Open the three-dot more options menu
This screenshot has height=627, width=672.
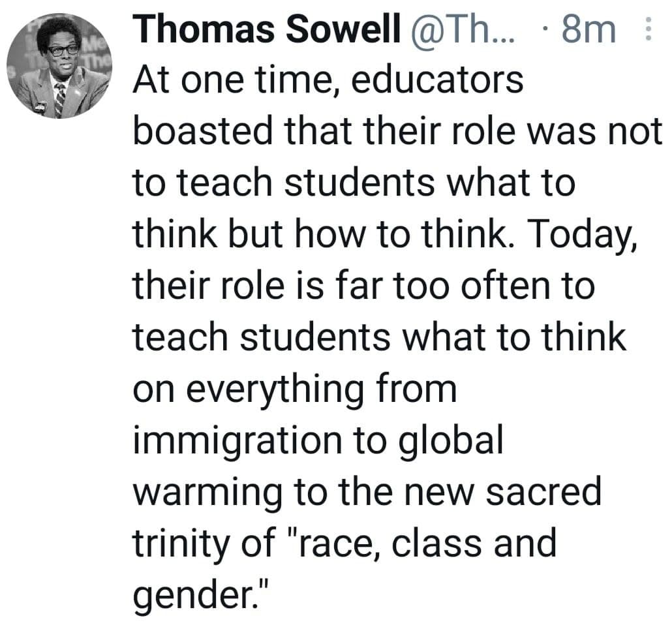pos(649,29)
